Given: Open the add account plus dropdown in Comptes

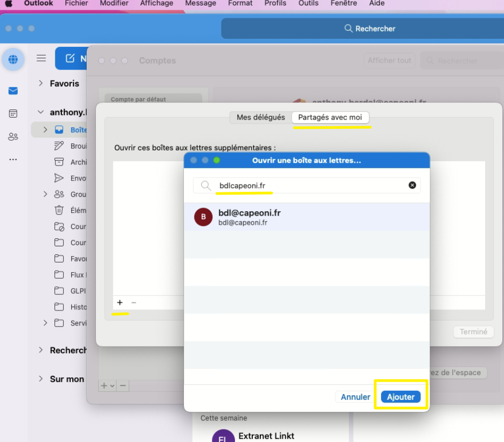Looking at the screenshot, I should click(x=108, y=385).
